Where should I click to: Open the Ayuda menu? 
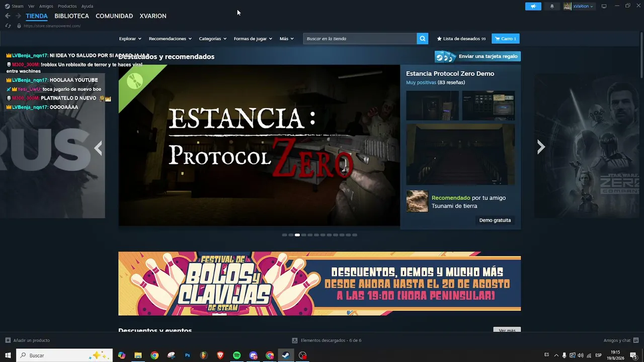pos(87,6)
